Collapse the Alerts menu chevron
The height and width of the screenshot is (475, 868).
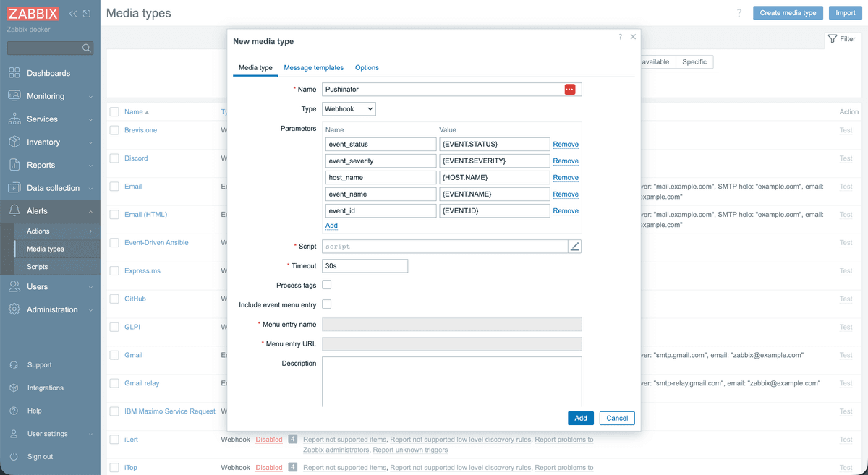click(x=90, y=211)
